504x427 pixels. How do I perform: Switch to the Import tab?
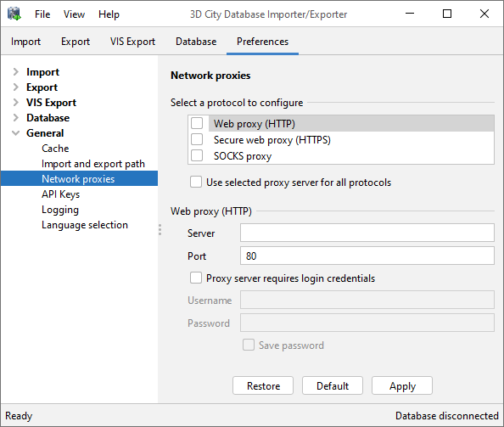[25, 42]
